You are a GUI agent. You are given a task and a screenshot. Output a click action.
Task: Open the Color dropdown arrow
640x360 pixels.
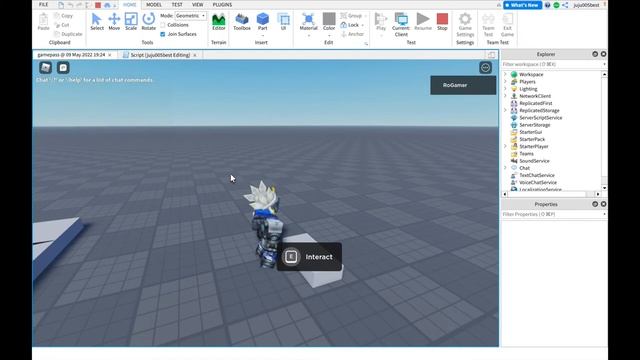(x=329, y=36)
